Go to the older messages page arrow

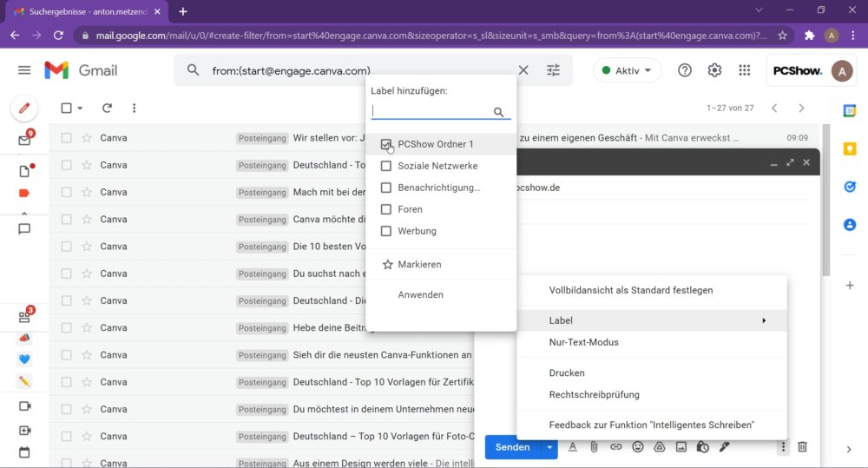click(x=801, y=108)
